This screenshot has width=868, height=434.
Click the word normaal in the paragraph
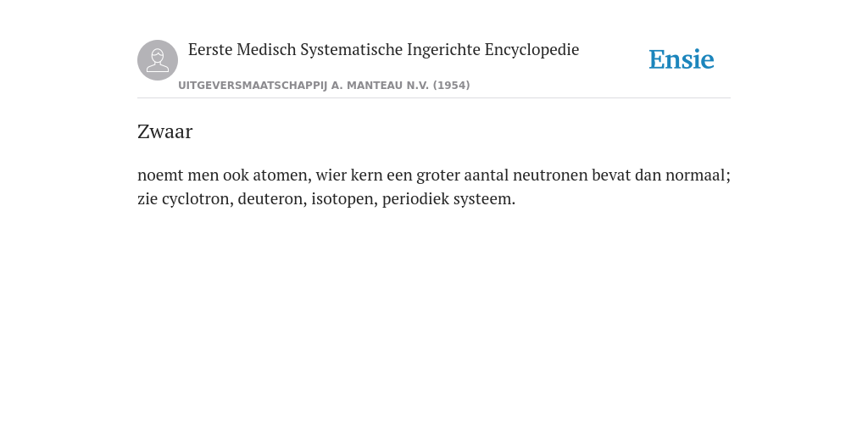pyautogui.click(x=695, y=175)
